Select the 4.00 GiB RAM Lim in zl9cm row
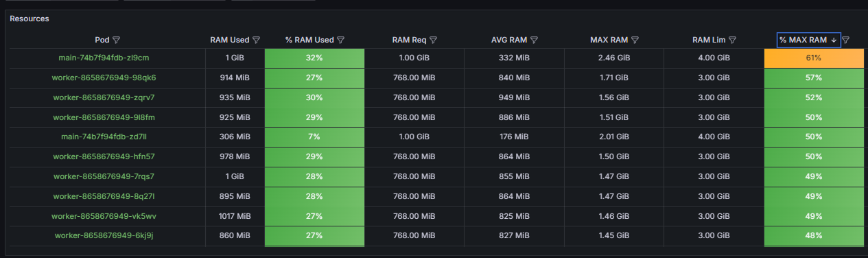The width and height of the screenshot is (868, 258). 714,58
